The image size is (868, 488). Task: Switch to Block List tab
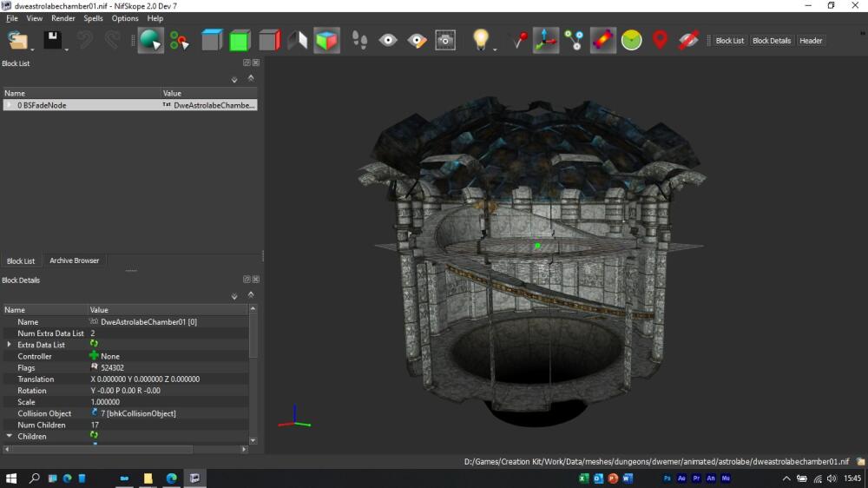(21, 260)
